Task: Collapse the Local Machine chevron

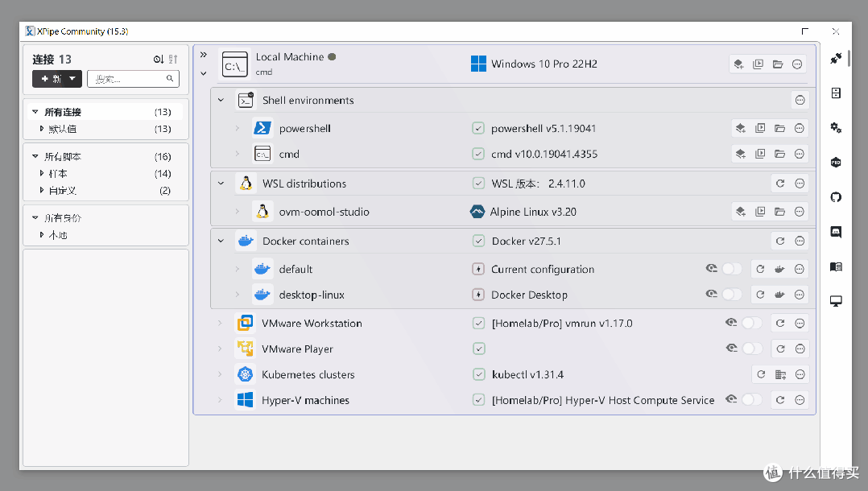Action: point(204,73)
